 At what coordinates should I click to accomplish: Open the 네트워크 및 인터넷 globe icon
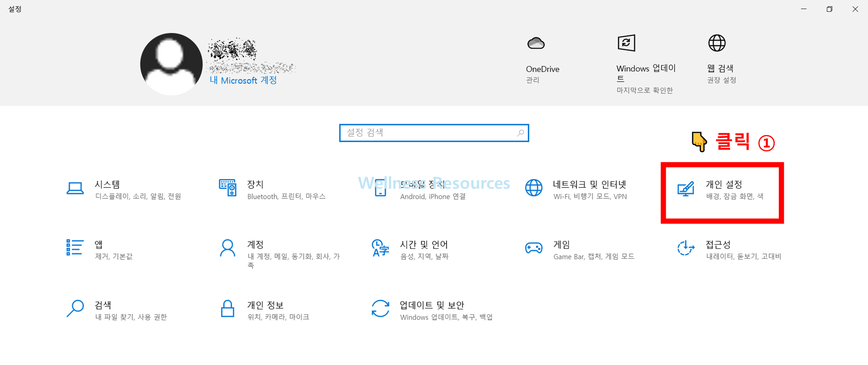click(x=534, y=188)
